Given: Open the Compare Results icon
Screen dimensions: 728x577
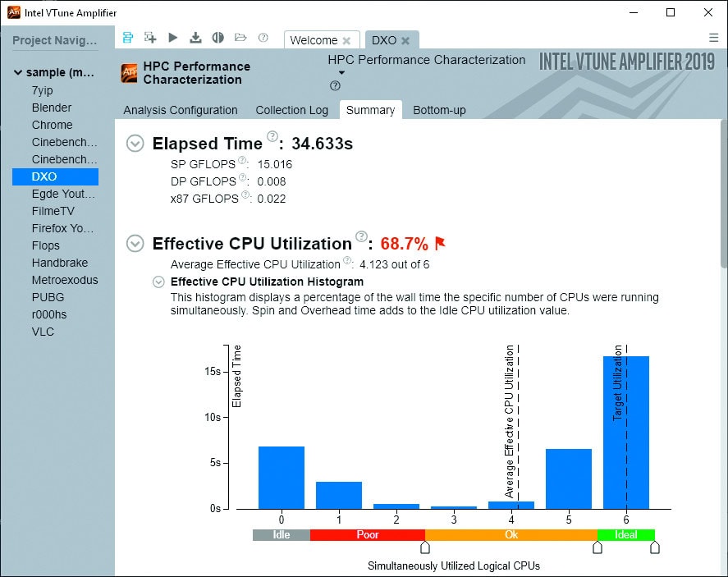Looking at the screenshot, I should (x=217, y=37).
